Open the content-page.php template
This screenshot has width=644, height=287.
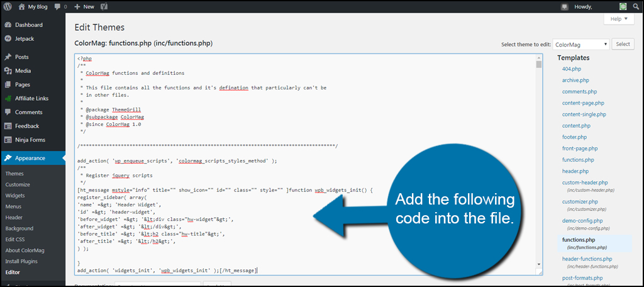(583, 103)
